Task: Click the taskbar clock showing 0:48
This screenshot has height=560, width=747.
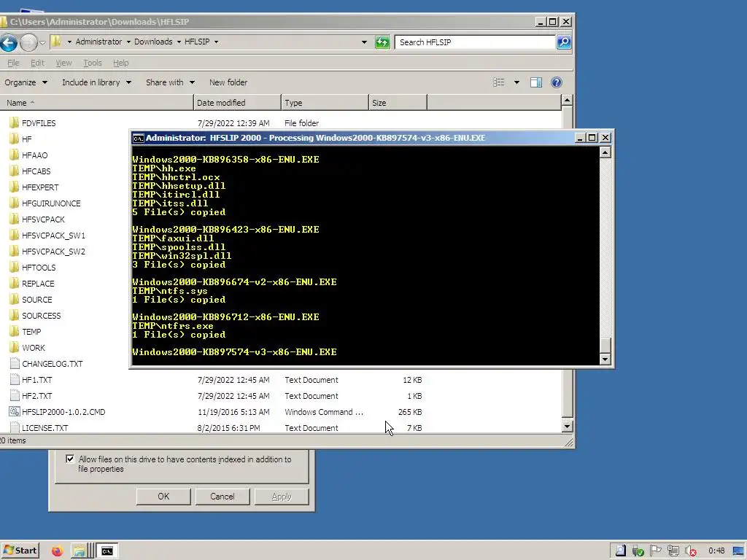Action: [716, 551]
